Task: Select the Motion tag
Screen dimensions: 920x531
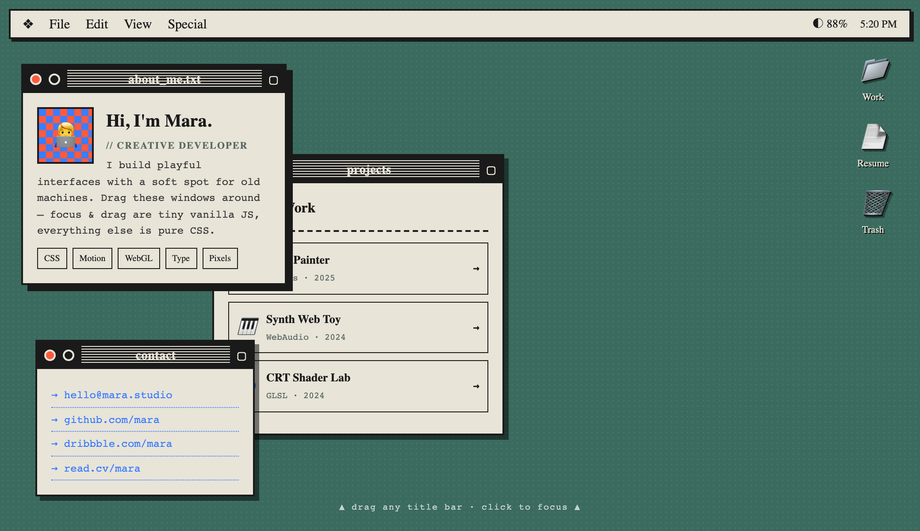Action: click(x=92, y=258)
